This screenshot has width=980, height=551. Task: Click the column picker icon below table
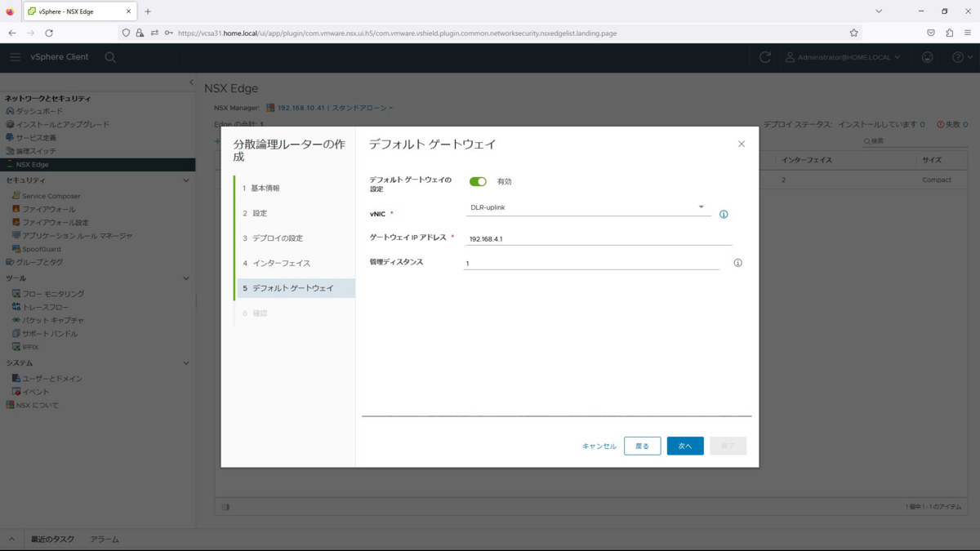coord(225,507)
